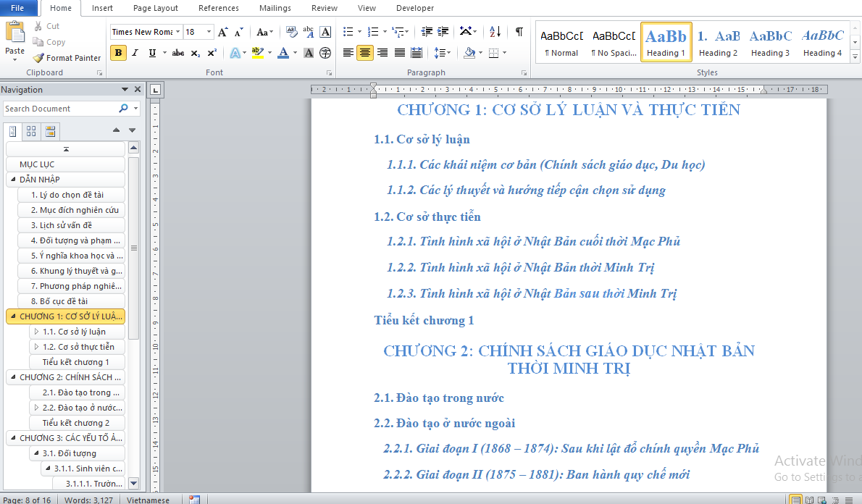Image resolution: width=862 pixels, height=504 pixels.
Task: Toggle Underline formatting
Action: (152, 53)
